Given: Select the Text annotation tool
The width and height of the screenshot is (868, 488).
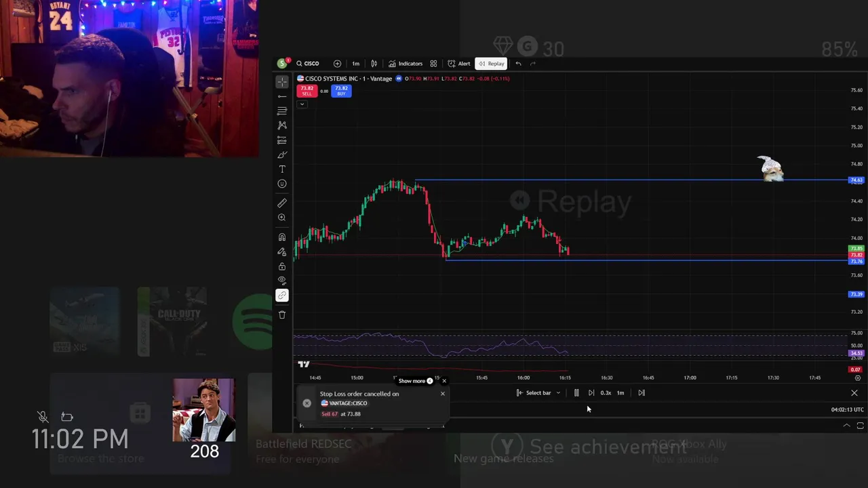Looking at the screenshot, I should coord(282,169).
